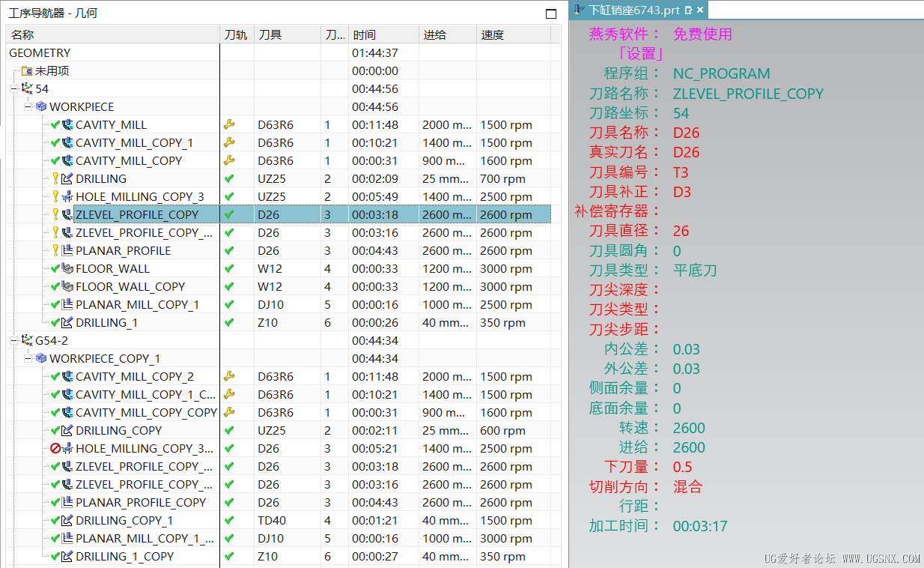Click the green status check beside FLOOR_WALL_COPY
The height and width of the screenshot is (568, 924).
(x=55, y=287)
